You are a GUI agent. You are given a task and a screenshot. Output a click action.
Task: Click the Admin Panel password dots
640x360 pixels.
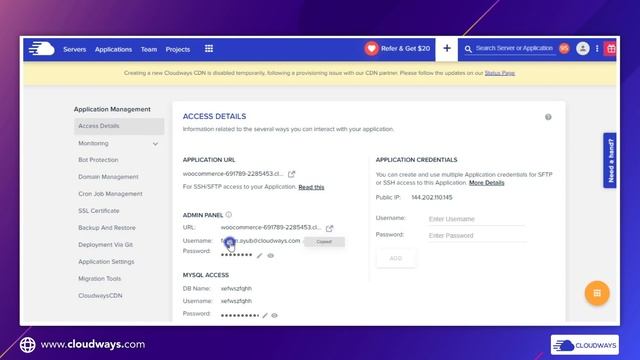point(236,255)
